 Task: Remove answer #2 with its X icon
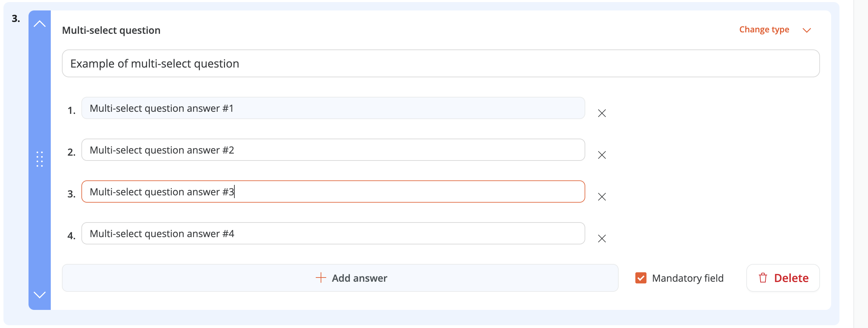coord(602,155)
